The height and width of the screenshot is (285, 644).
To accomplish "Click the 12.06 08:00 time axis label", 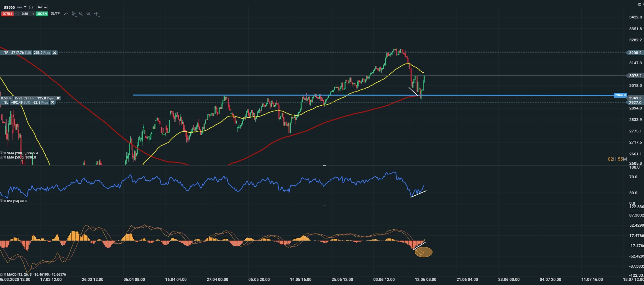I will pos(426,279).
